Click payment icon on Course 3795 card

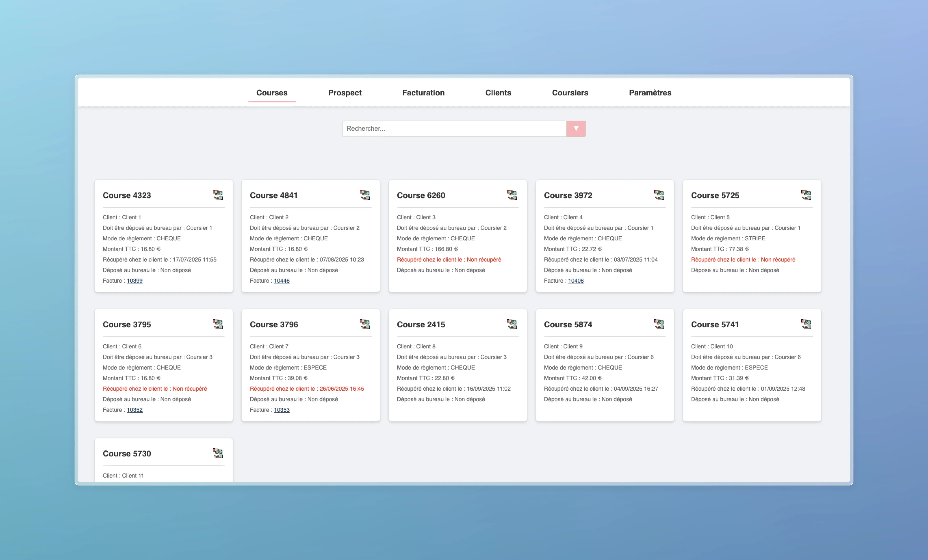click(218, 324)
